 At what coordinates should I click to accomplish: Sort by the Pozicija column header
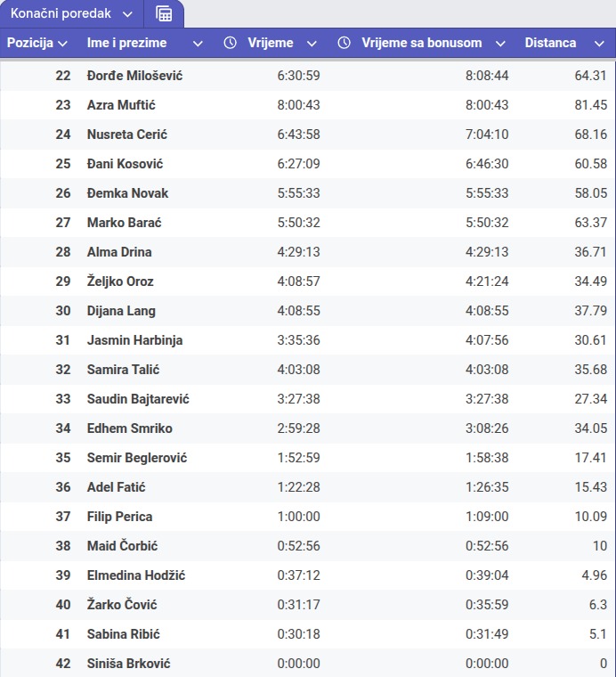coord(30,43)
